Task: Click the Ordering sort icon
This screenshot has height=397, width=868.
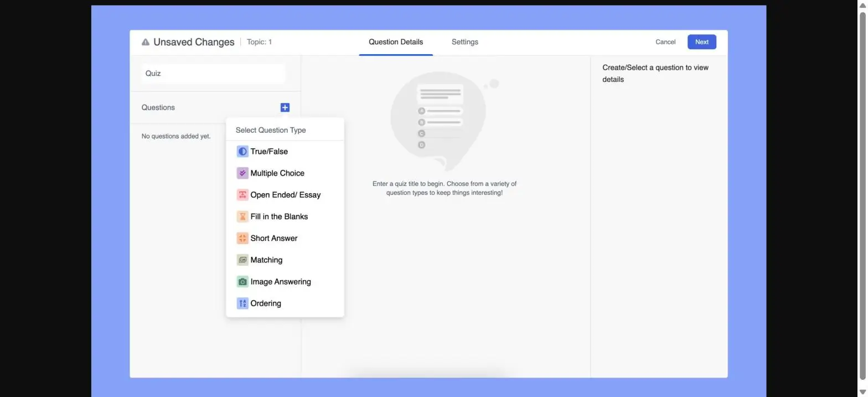Action: coord(242,303)
